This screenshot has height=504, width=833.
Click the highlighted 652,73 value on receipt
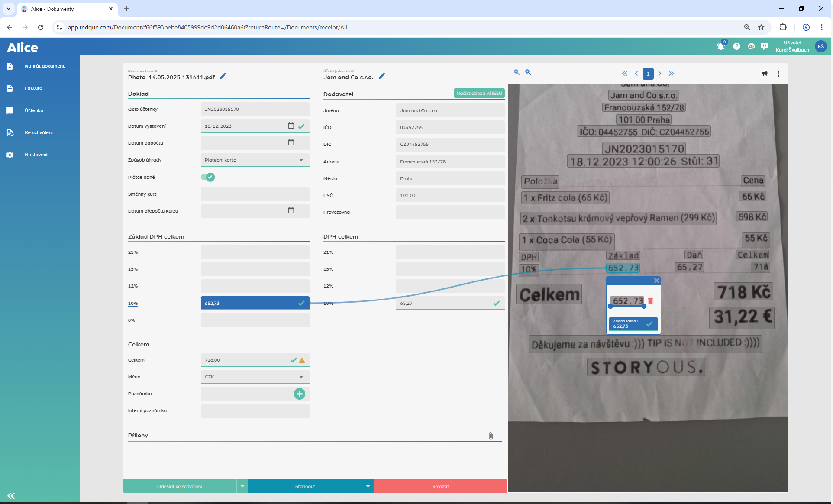(623, 268)
